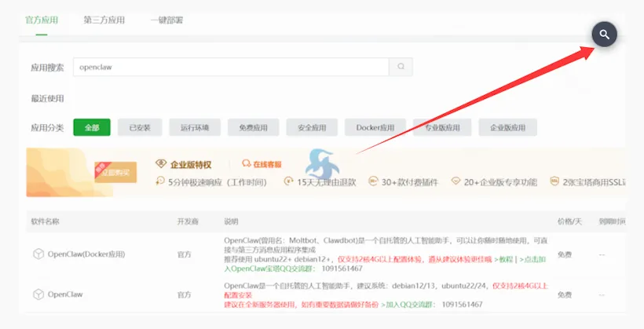Filter by 专业版应用 category
Image resolution: width=644 pixels, height=329 pixels.
point(442,127)
